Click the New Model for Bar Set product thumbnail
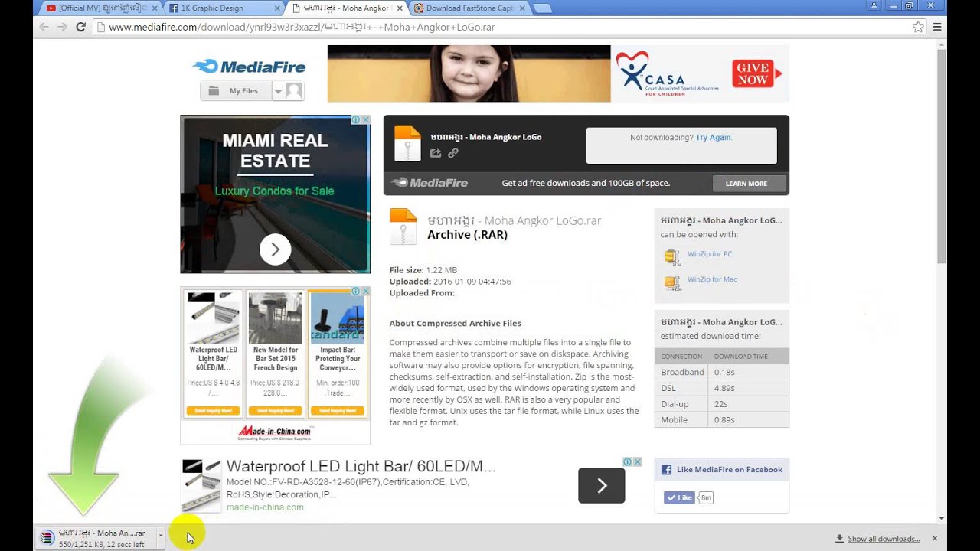The width and height of the screenshot is (980, 551). click(275, 318)
